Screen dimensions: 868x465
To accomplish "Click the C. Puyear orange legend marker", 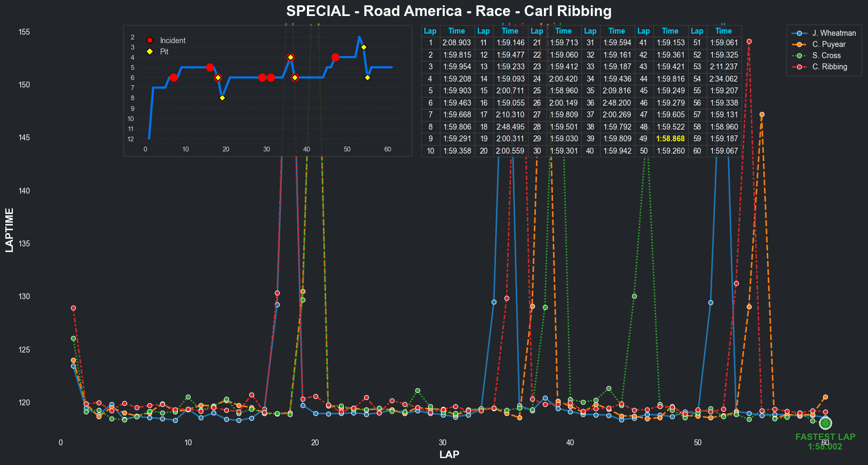I will coord(799,44).
